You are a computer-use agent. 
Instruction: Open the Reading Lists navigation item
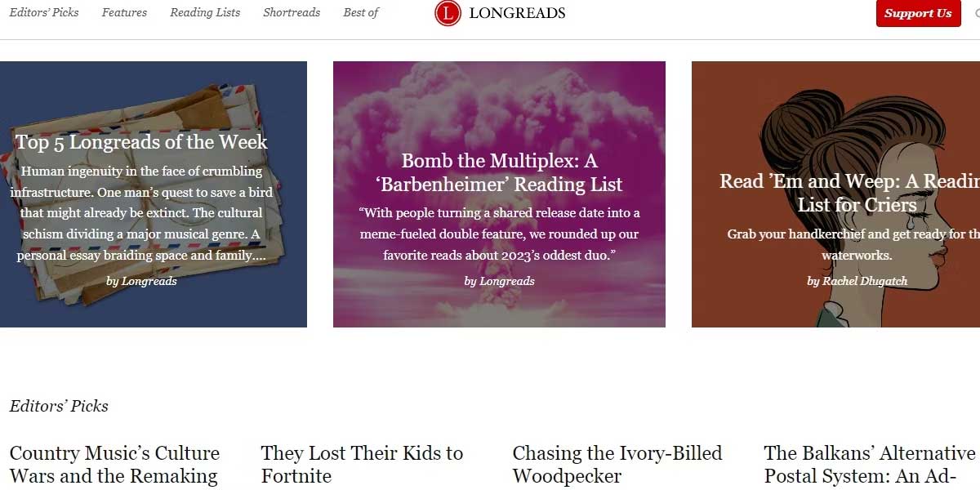[x=204, y=12]
